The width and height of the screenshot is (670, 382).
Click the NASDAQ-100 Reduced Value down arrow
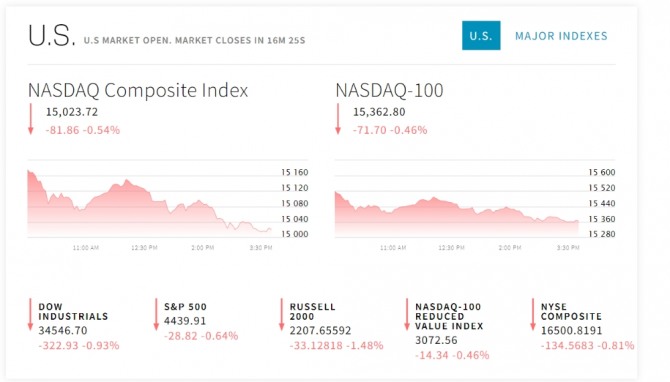click(x=407, y=314)
